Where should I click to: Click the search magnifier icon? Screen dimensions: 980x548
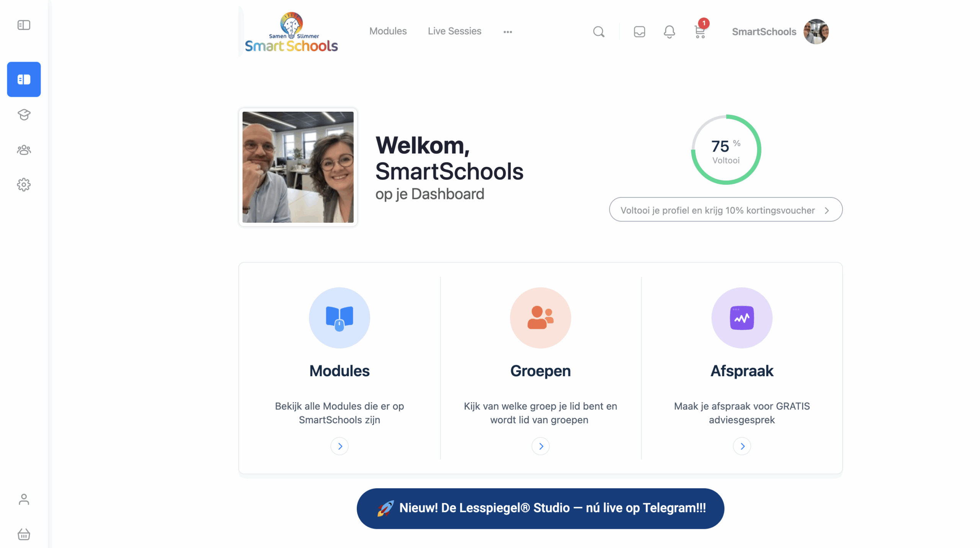coord(599,32)
